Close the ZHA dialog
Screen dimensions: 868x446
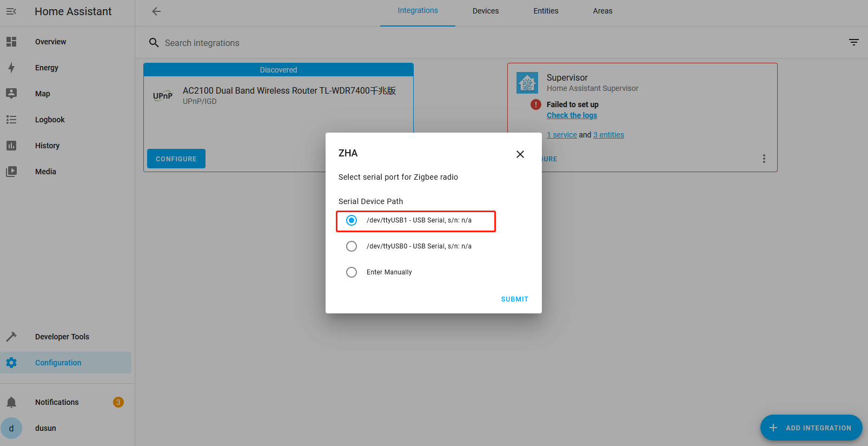(520, 154)
